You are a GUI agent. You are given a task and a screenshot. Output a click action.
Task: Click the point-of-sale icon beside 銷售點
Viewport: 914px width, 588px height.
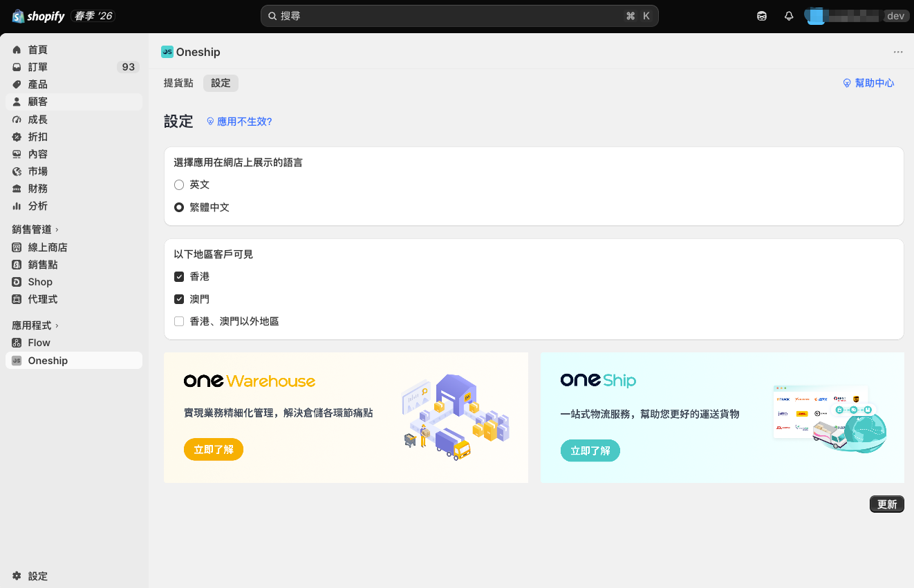pos(17,265)
